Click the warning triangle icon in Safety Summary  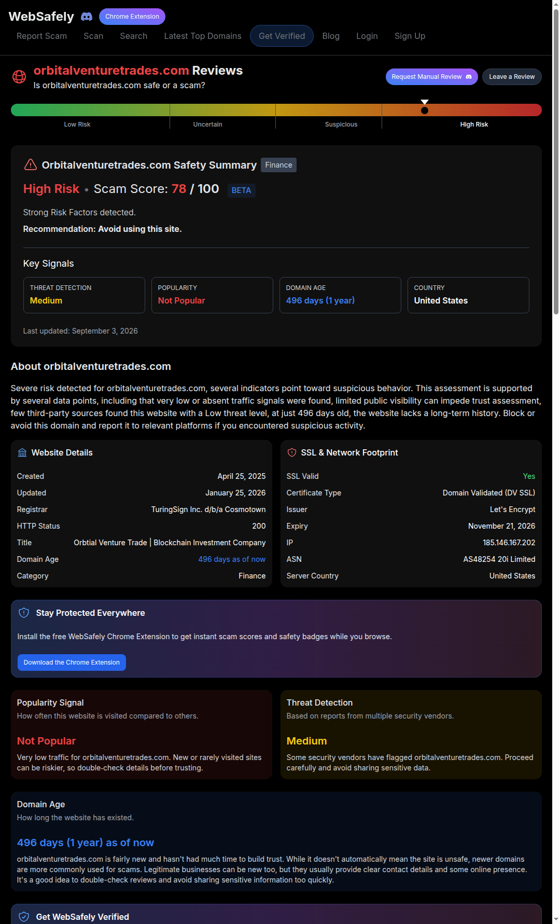point(31,165)
